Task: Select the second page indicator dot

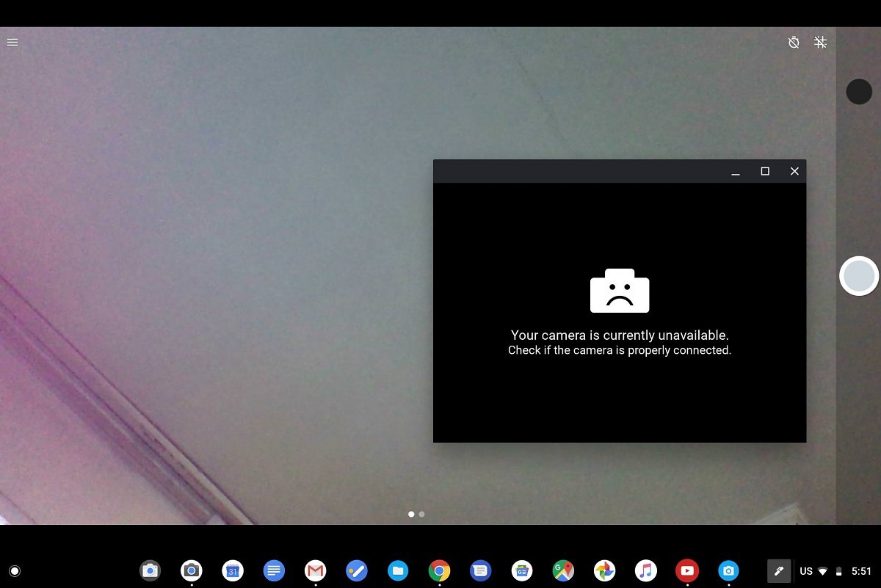Action: coord(421,515)
